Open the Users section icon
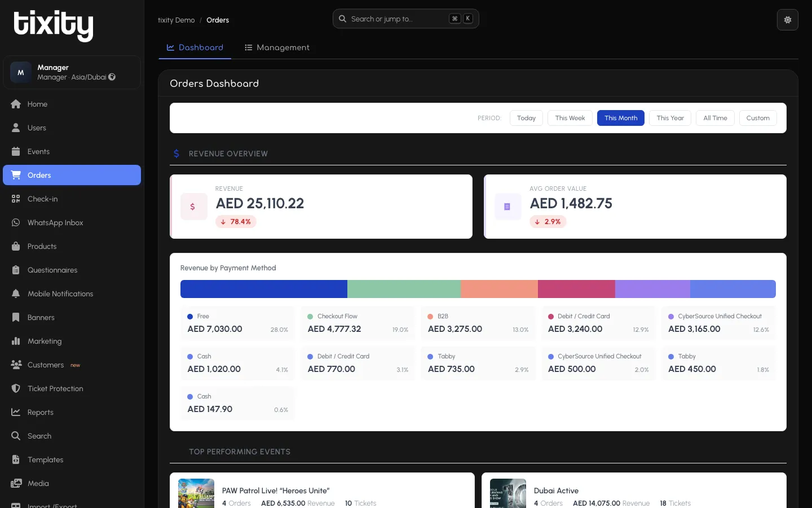The height and width of the screenshot is (508, 812). tap(16, 128)
